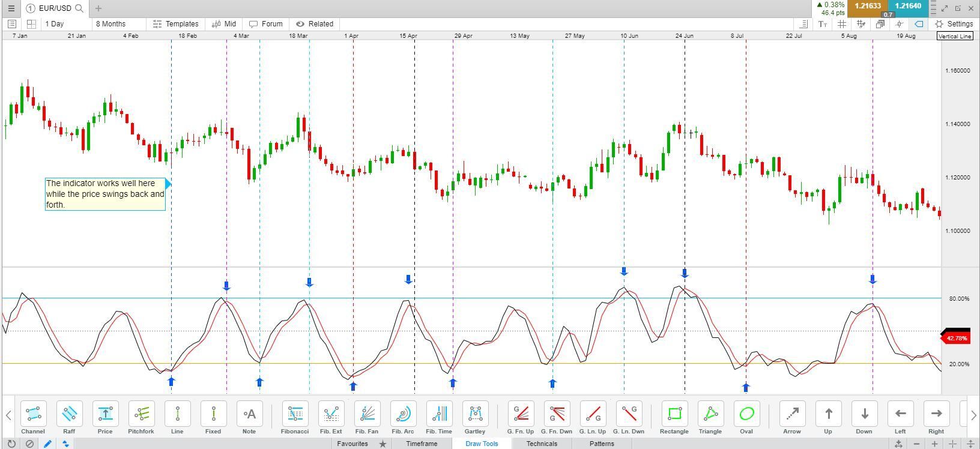Switch to the Favourites tab
The width and height of the screenshot is (980, 449).
361,444
